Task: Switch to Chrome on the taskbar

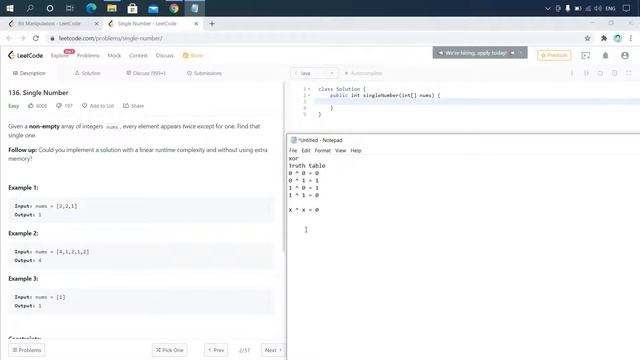Action: point(174,8)
